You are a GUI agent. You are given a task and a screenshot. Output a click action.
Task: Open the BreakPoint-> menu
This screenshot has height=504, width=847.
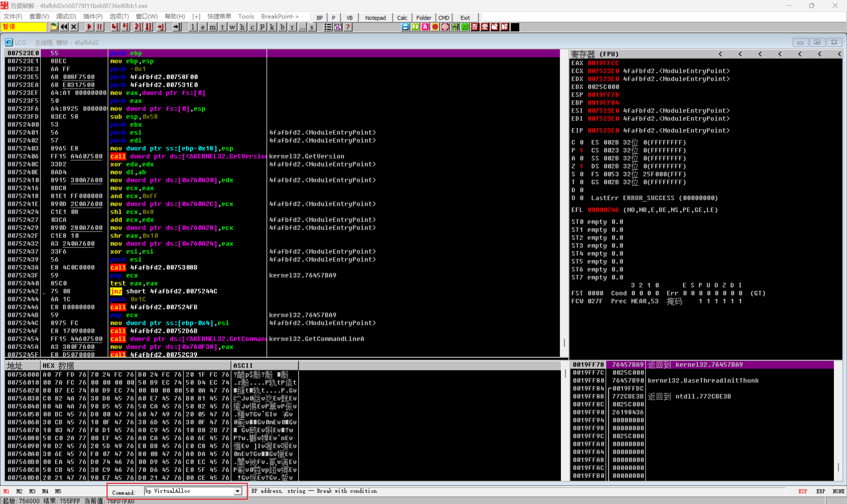click(x=280, y=16)
